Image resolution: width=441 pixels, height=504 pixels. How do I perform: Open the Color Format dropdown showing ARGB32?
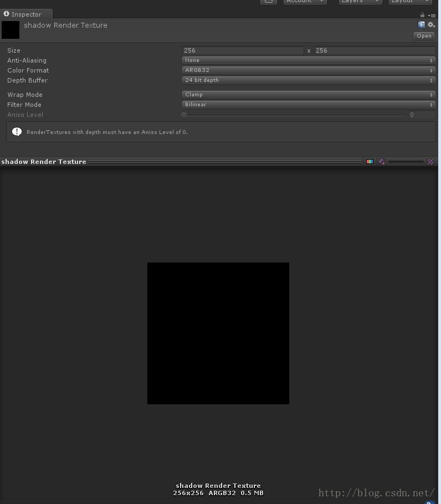tap(309, 70)
